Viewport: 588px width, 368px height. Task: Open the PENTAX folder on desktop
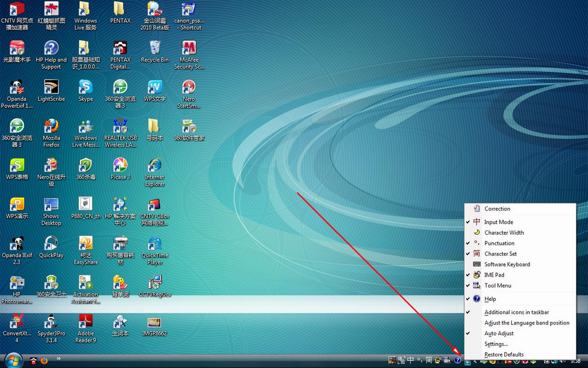pos(120,13)
